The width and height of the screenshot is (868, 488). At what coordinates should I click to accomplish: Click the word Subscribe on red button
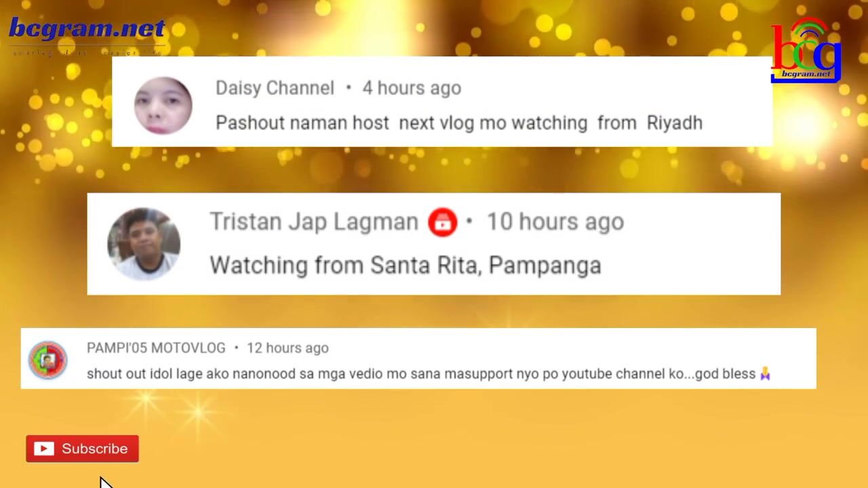(x=94, y=449)
